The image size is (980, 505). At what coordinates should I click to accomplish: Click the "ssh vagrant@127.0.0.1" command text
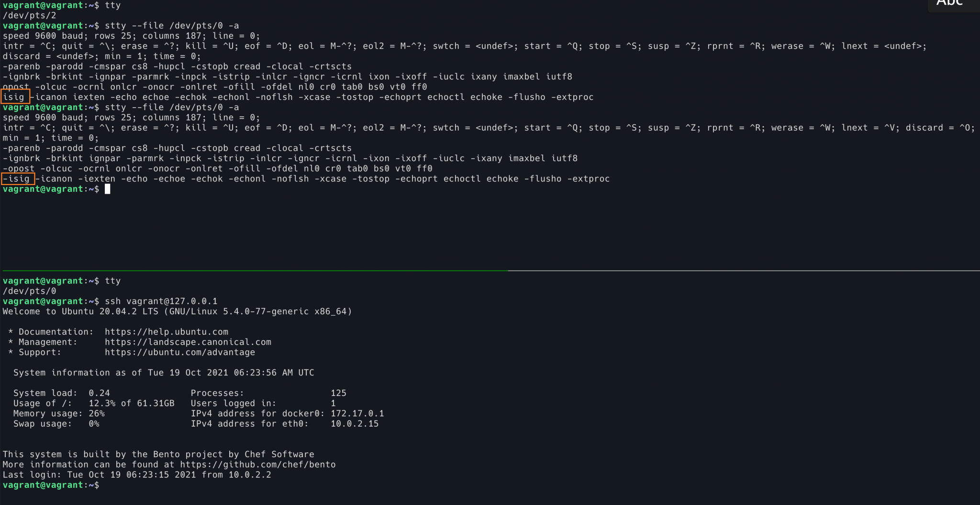click(161, 301)
